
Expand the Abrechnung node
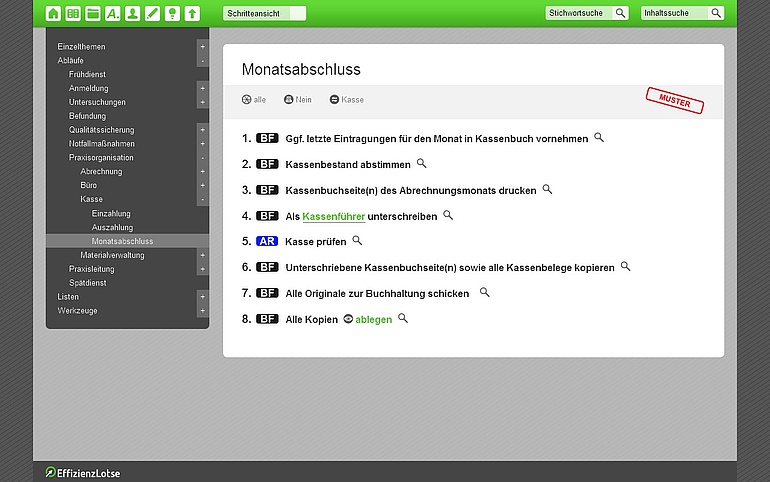coord(202,172)
